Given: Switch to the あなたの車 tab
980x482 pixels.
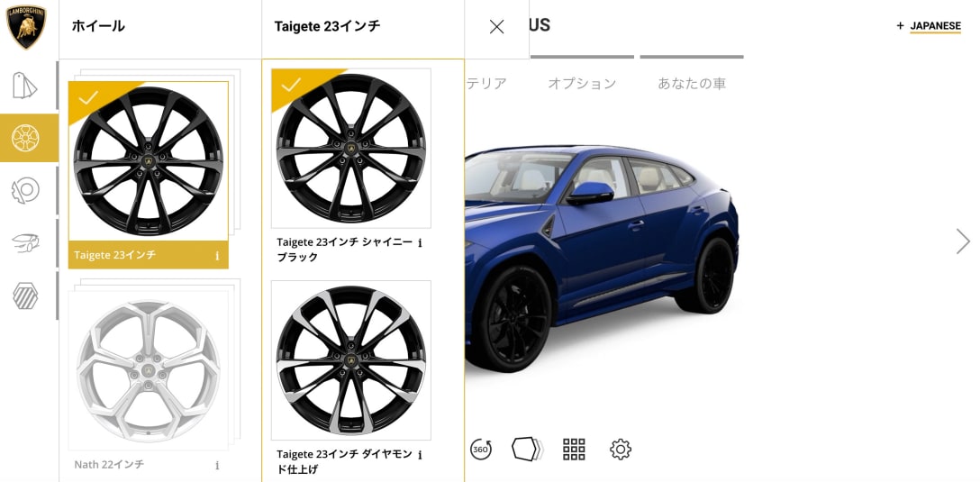Looking at the screenshot, I should tap(692, 84).
